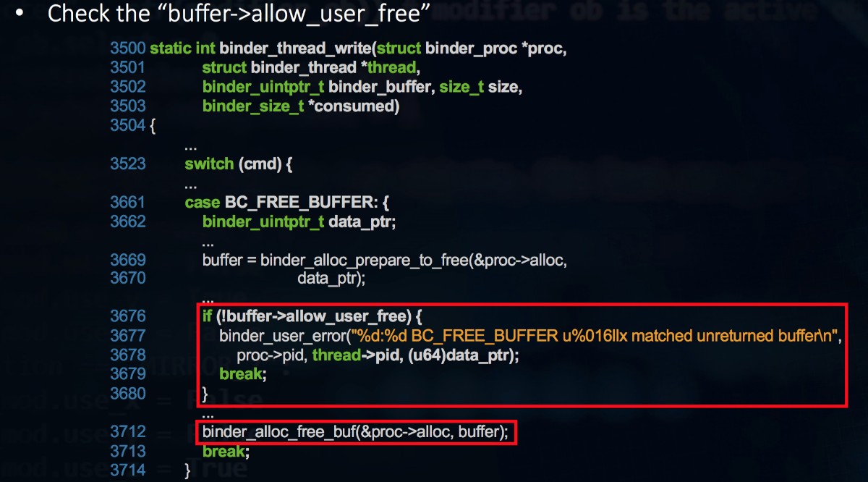Viewport: 868px width, 482px height.
Task: Click the closing brace on line 3680
Action: click(205, 394)
